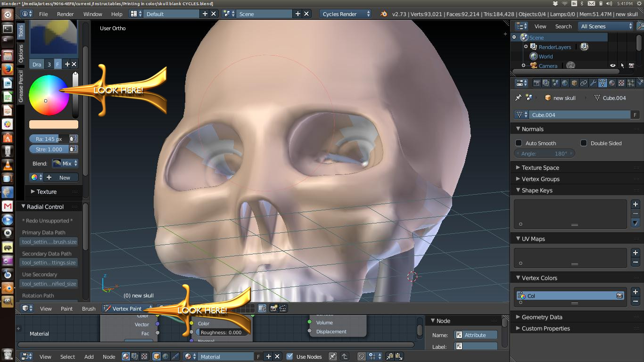Open Material properties sphere tab

pyautogui.click(x=612, y=83)
